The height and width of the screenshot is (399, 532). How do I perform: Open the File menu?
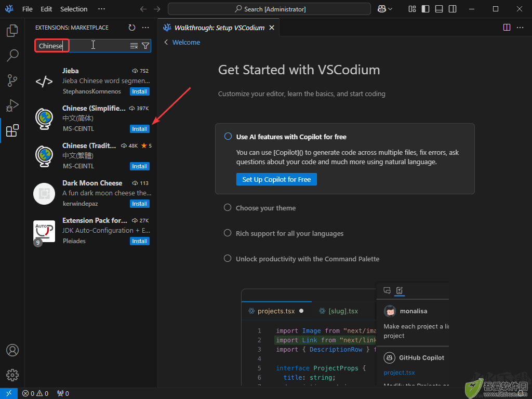pos(28,9)
